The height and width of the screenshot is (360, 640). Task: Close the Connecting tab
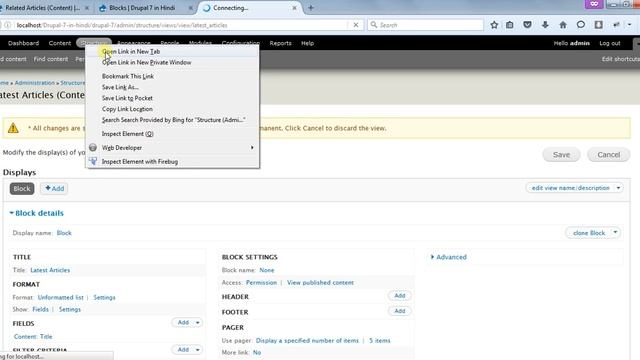pos(294,8)
